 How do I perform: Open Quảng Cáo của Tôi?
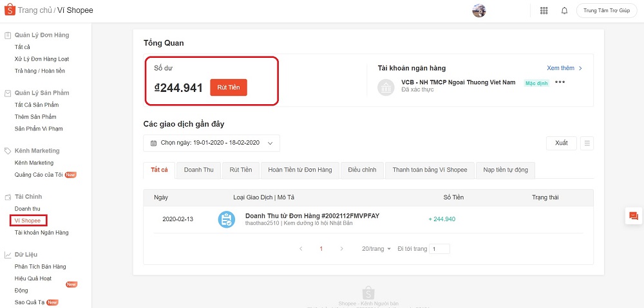coord(39,175)
